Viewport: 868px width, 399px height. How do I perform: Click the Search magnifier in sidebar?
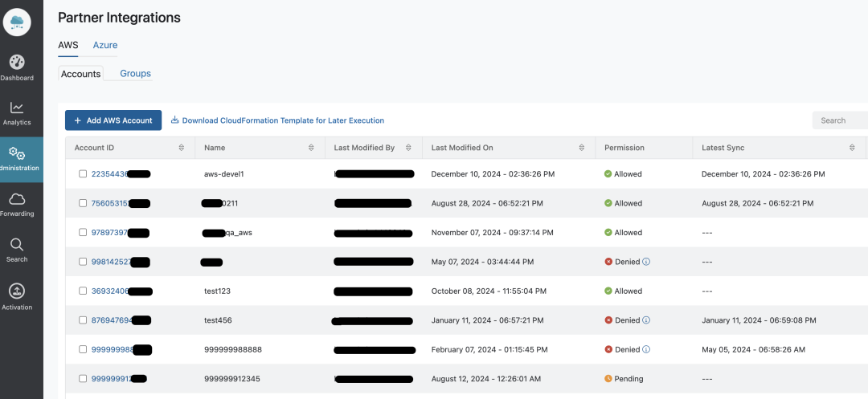[x=17, y=245]
